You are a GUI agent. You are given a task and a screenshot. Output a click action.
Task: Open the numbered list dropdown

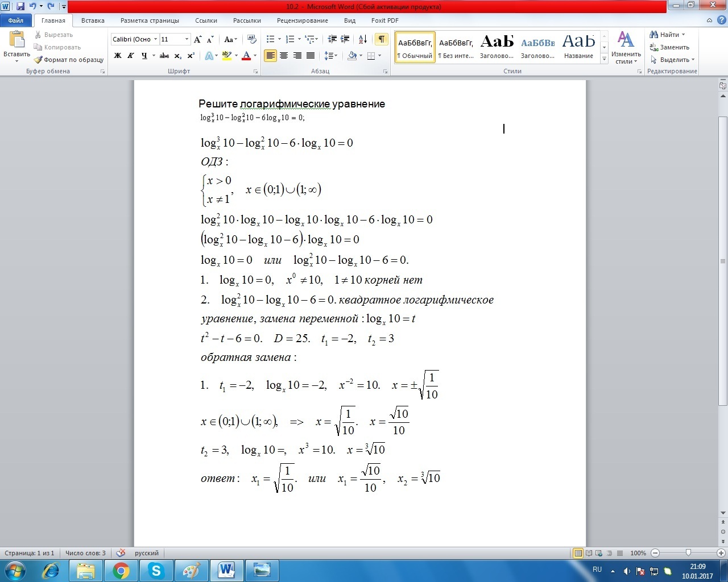point(299,39)
